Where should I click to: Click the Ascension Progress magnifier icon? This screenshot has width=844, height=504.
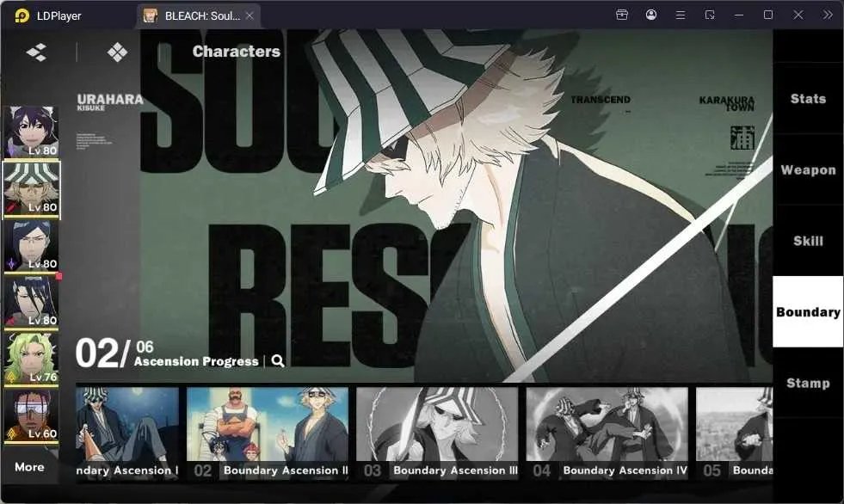(x=278, y=361)
